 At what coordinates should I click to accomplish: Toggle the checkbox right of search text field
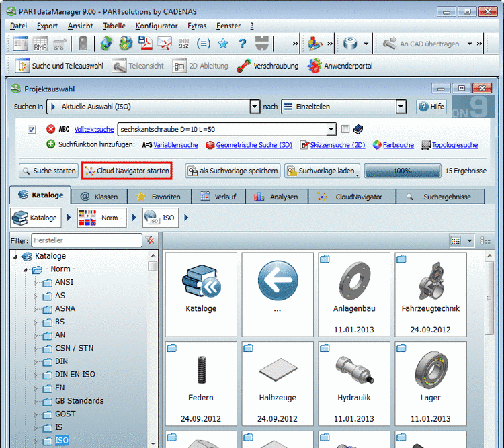[x=345, y=129]
